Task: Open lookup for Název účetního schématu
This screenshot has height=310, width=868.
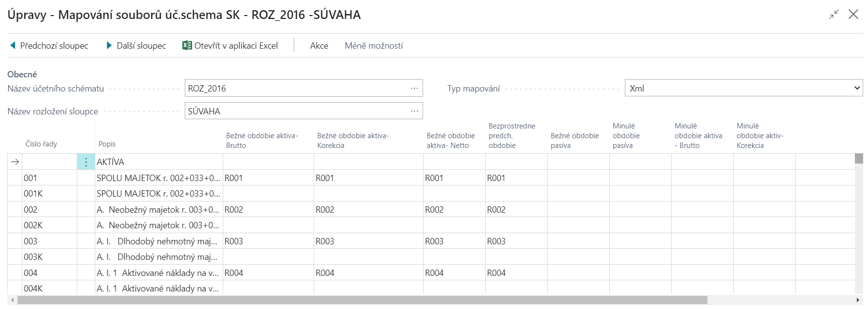Action: tap(414, 89)
